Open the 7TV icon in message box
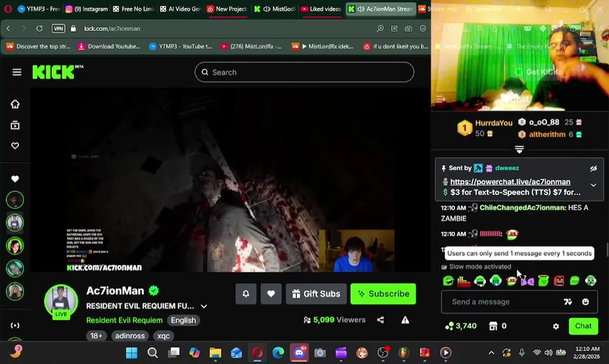The width and height of the screenshot is (609, 364). click(x=568, y=302)
